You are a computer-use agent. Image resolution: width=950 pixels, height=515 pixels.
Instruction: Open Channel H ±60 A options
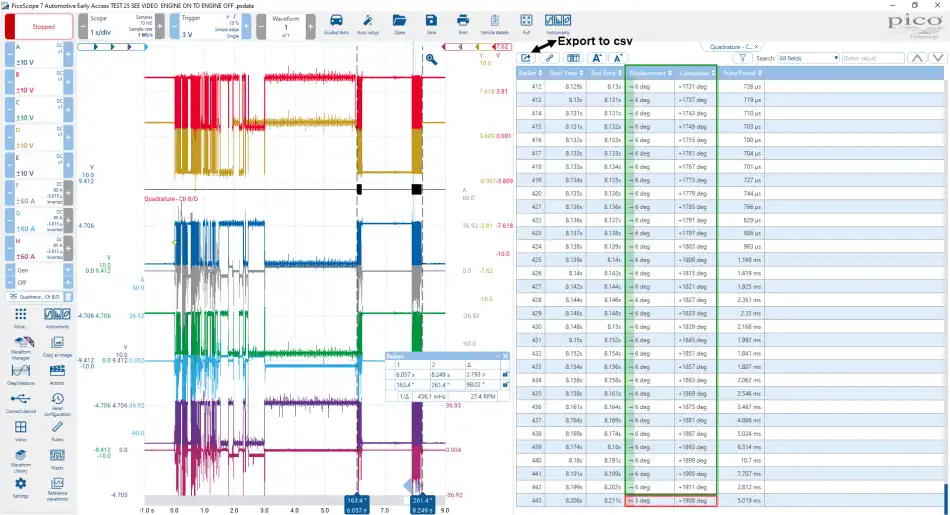coord(39,248)
